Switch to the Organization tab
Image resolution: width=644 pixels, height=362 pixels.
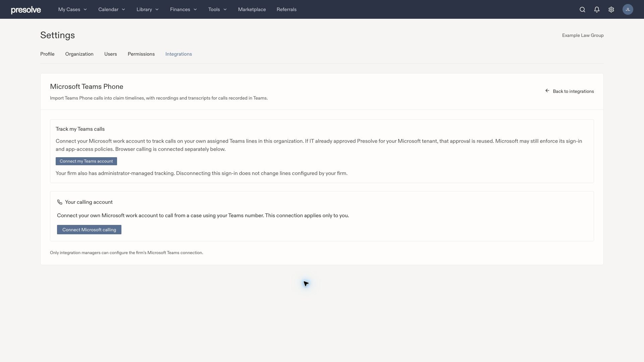pos(79,54)
